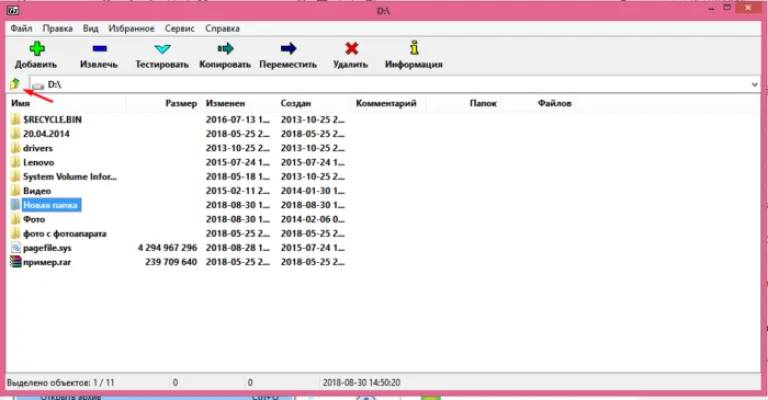768x400 pixels.
Task: Select the 20.04.2014 folder name
Action: (x=46, y=134)
